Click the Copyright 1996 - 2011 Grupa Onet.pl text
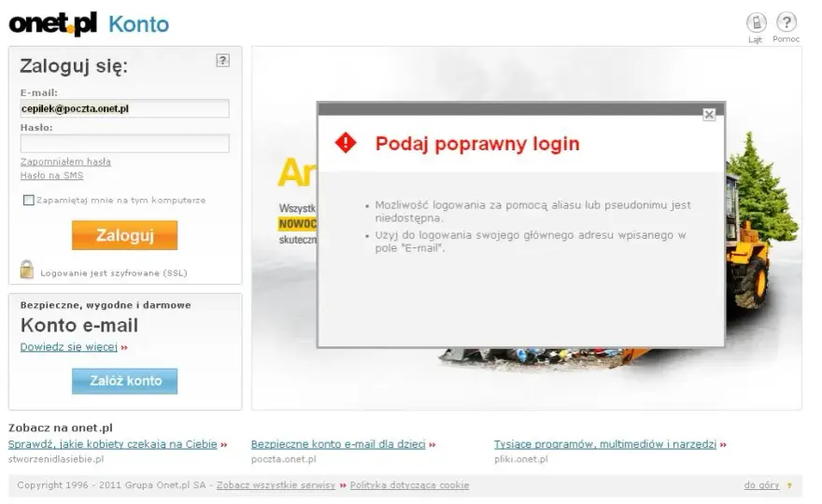Viewport: 822px width, 504px height. [x=111, y=485]
